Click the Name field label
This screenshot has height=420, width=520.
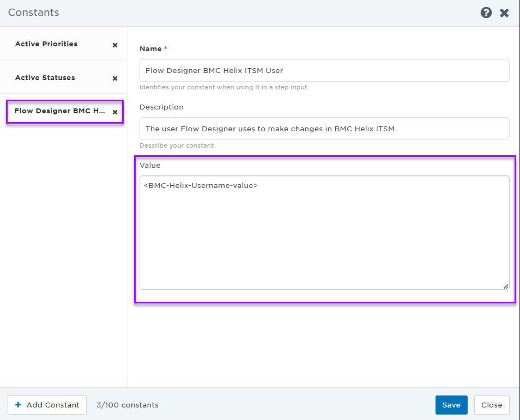[150, 48]
